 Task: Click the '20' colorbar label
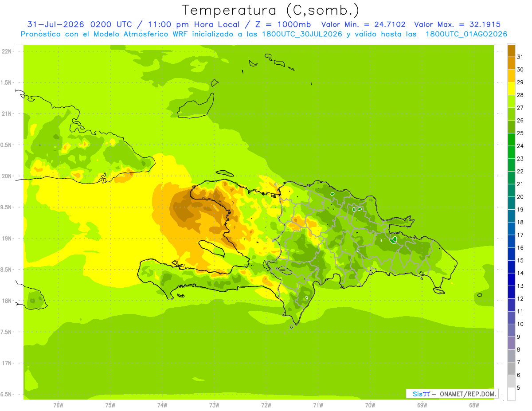tap(520, 197)
